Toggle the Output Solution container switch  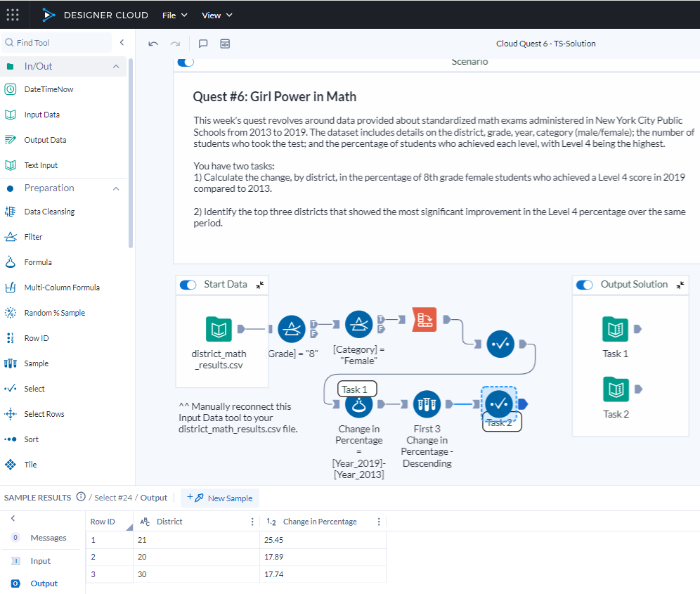[584, 284]
